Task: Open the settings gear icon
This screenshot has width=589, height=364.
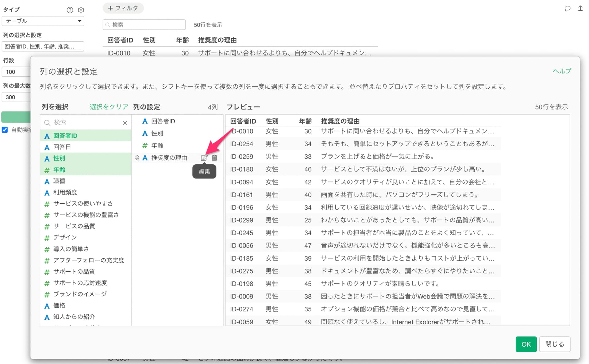Action: tap(81, 10)
